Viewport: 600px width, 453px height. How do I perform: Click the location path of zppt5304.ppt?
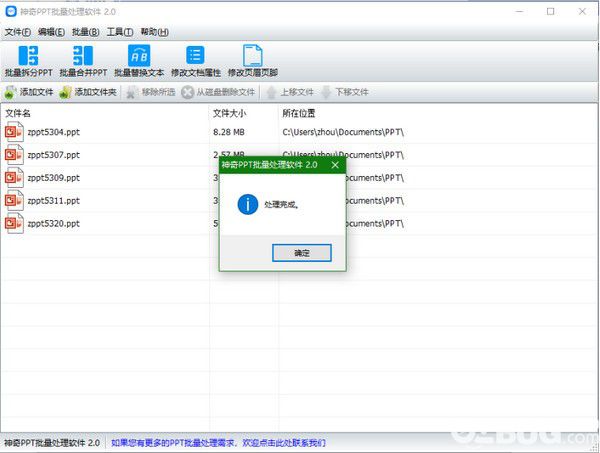(343, 132)
